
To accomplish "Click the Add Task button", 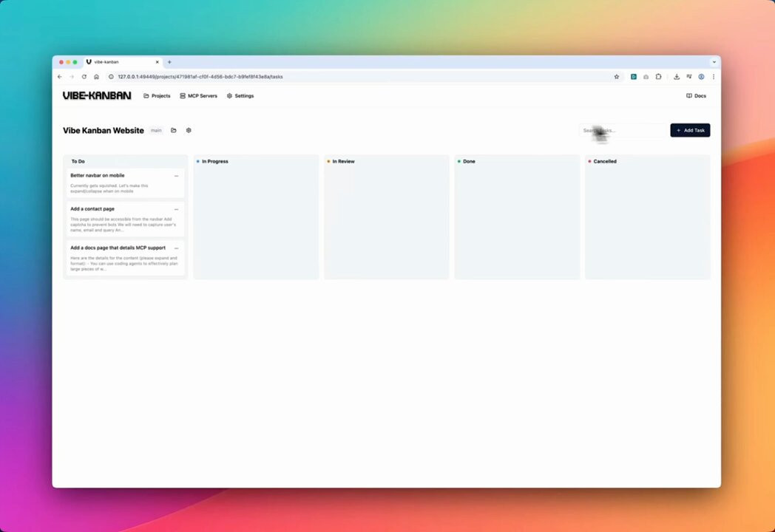I will (x=690, y=130).
